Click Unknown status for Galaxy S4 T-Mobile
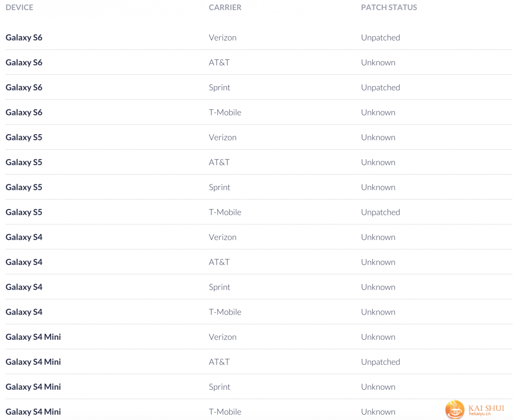The width and height of the screenshot is (513, 420). 378,312
